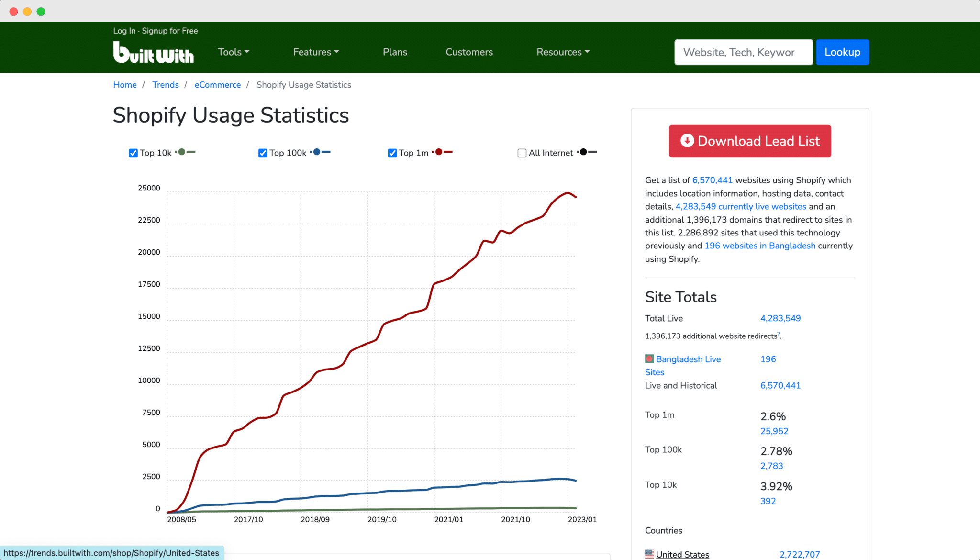Click inside the website search field

pyautogui.click(x=743, y=52)
